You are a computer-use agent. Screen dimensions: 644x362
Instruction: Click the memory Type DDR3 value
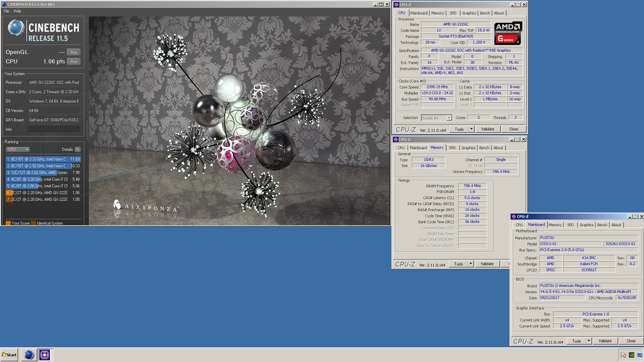(429, 160)
